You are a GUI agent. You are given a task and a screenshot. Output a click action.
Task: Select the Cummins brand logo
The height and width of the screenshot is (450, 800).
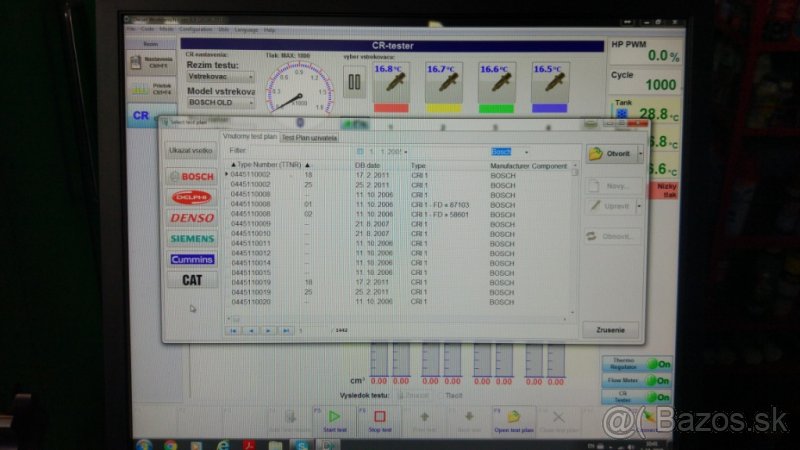click(192, 259)
